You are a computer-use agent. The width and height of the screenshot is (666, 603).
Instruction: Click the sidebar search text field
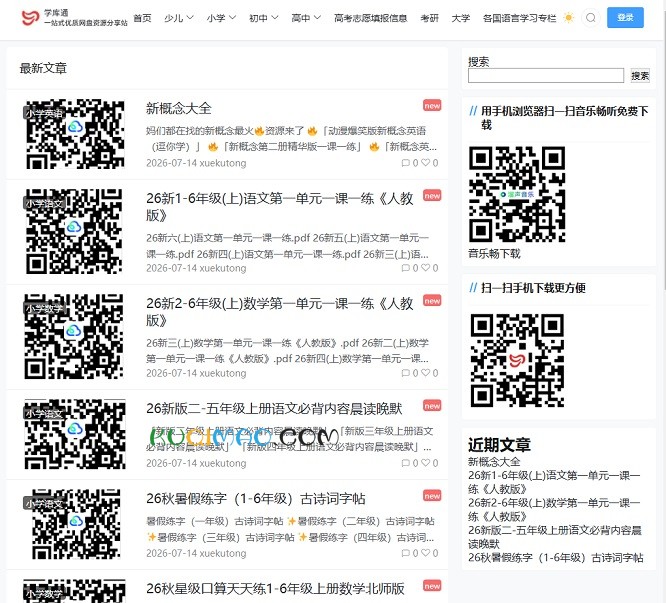(546, 76)
